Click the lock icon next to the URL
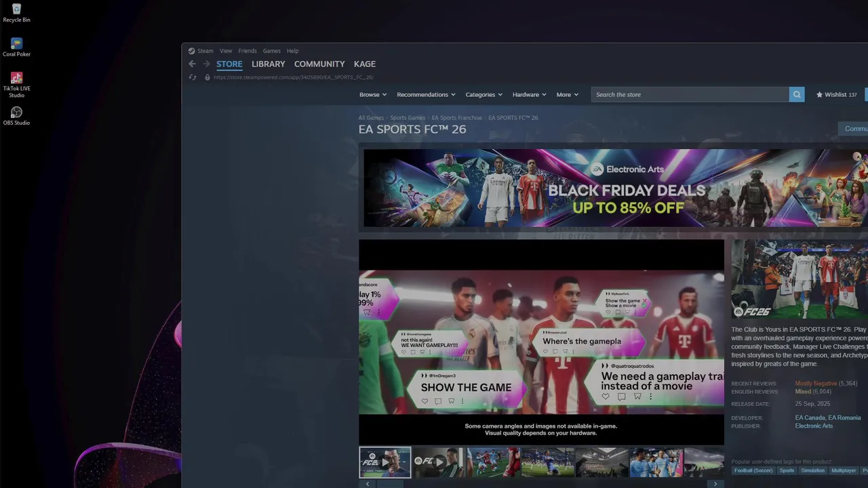The height and width of the screenshot is (488, 868). click(x=208, y=77)
